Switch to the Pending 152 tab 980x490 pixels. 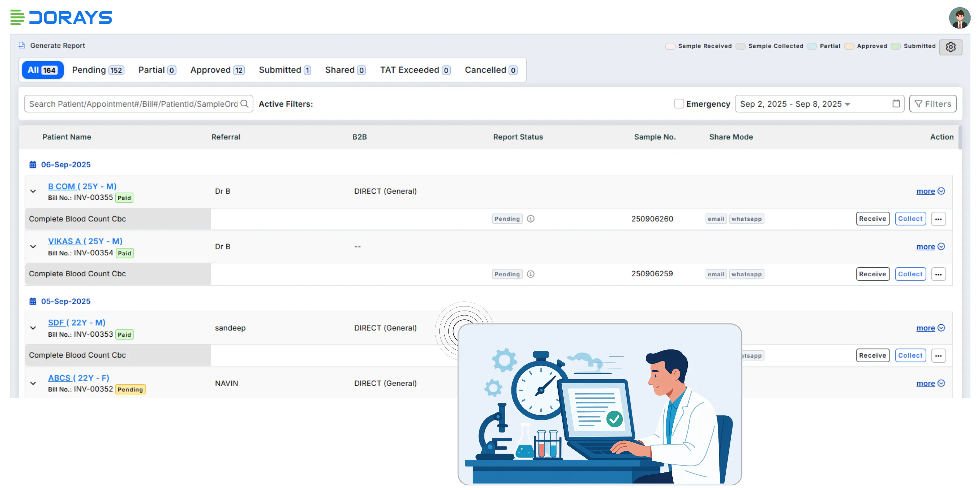pos(98,70)
